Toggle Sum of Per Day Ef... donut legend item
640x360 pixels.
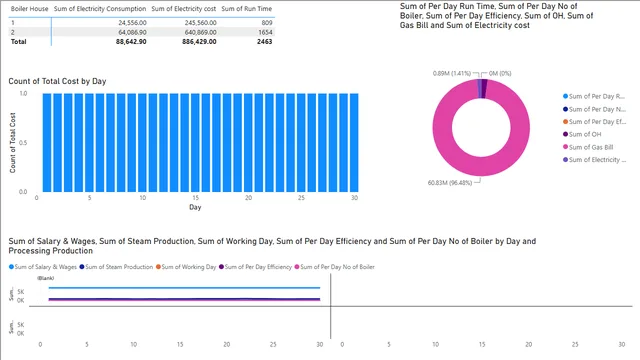point(594,122)
